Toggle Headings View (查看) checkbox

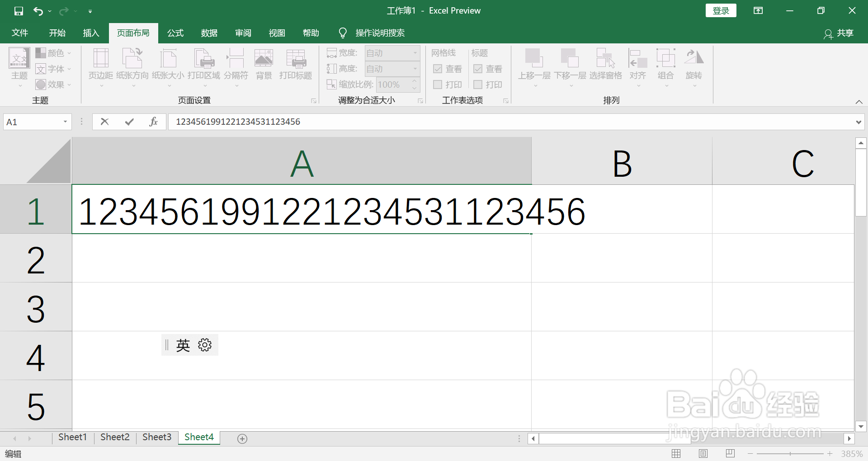(x=478, y=69)
